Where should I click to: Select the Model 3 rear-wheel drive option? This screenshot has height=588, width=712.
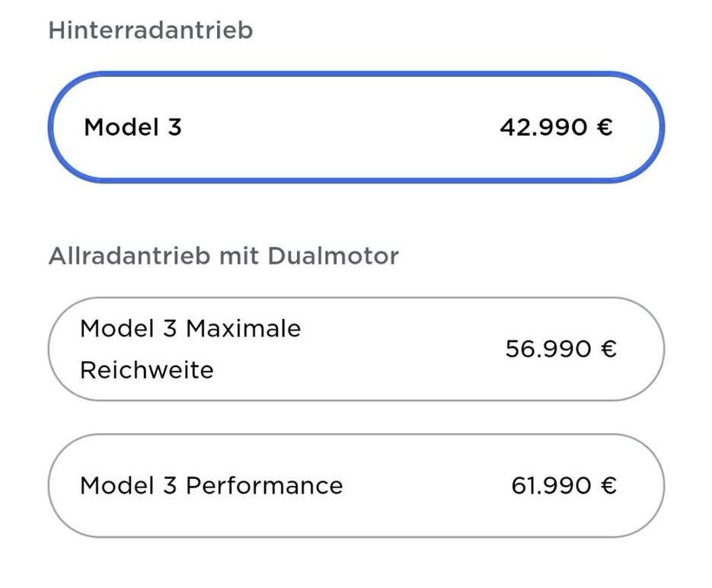point(356,126)
